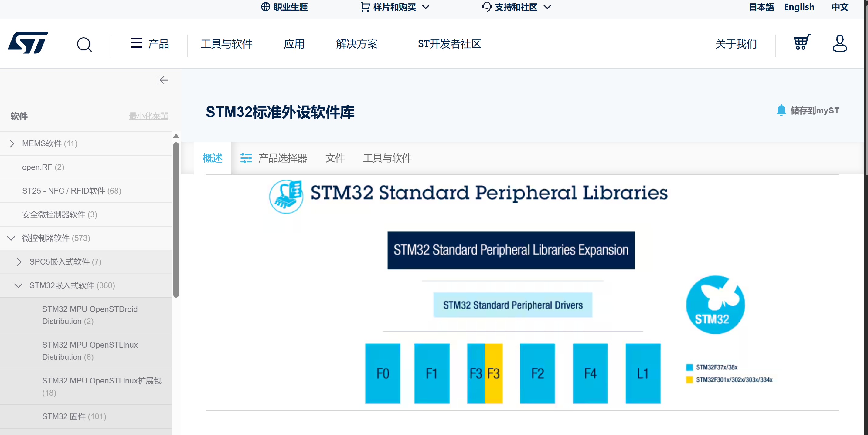The height and width of the screenshot is (435, 868).
Task: Click the 储存到myST bell icon
Action: (x=781, y=110)
